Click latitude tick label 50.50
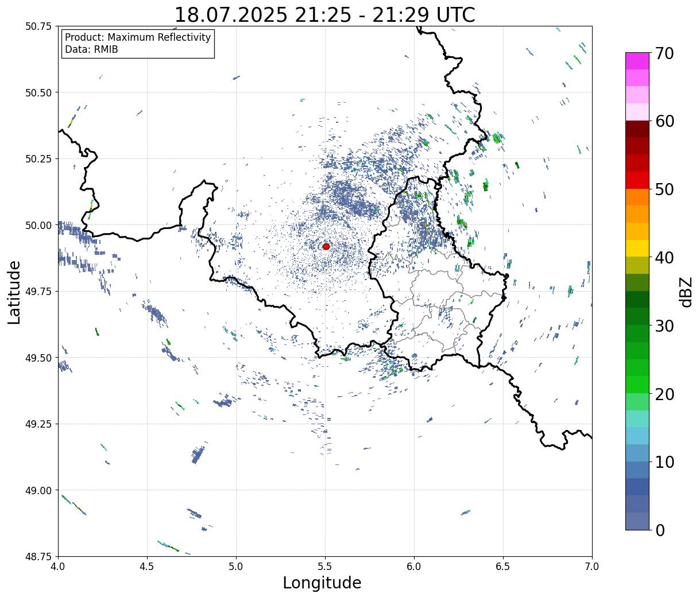 (38, 92)
